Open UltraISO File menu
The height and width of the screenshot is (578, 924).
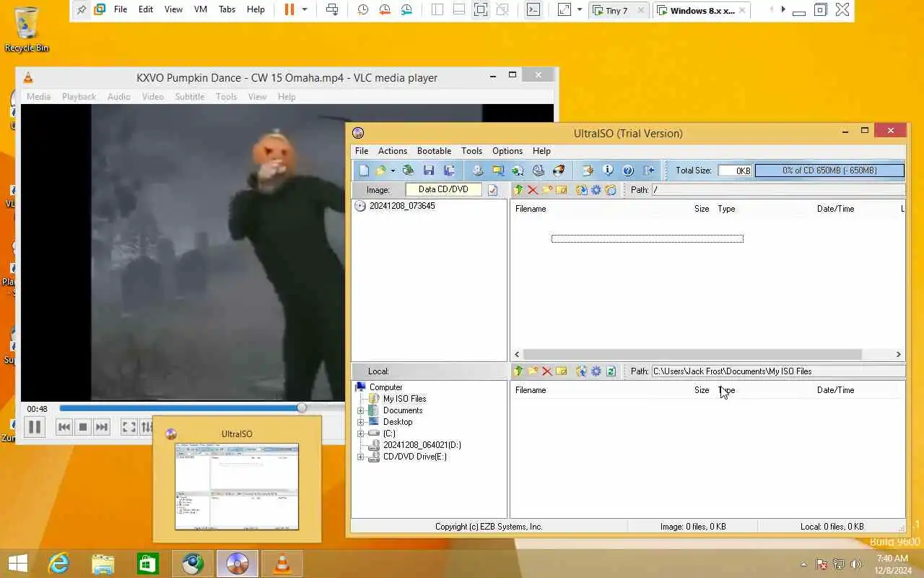[362, 151]
